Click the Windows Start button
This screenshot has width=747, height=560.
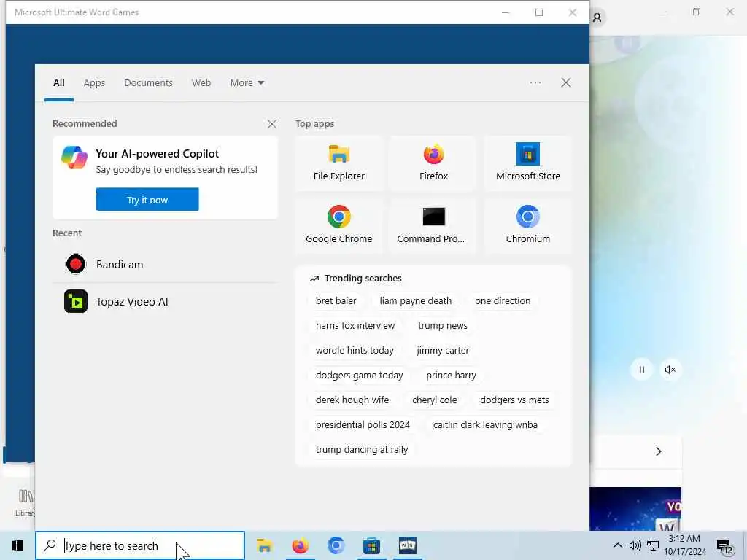coord(18,545)
